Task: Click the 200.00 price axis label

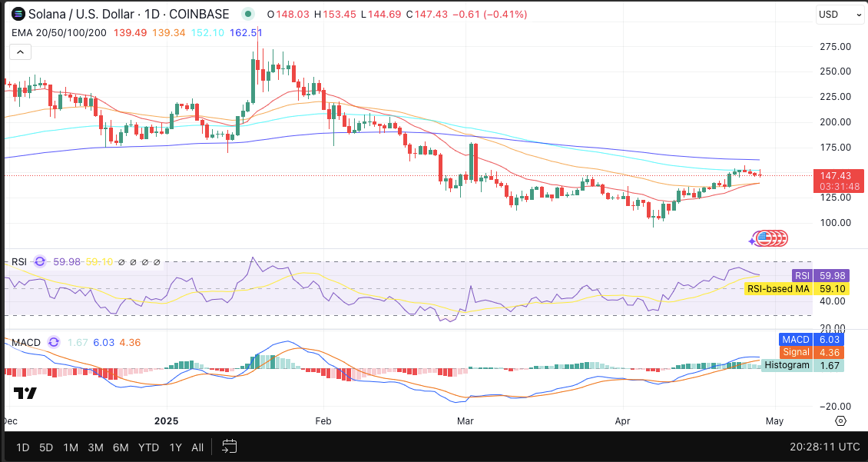Action: (835, 122)
